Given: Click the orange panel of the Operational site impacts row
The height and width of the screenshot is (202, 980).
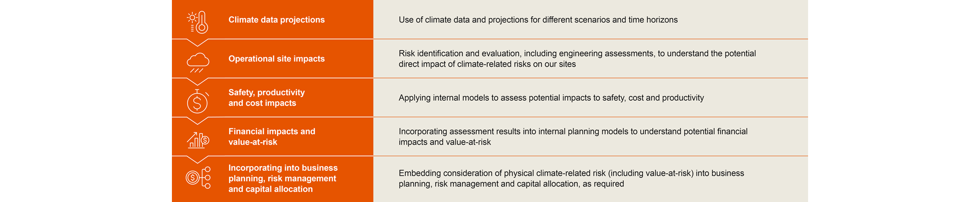Looking at the screenshot, I should tap(272, 59).
